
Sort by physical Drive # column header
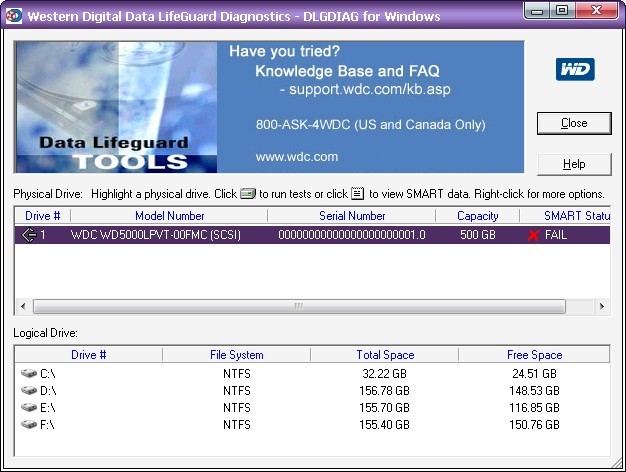tap(43, 216)
